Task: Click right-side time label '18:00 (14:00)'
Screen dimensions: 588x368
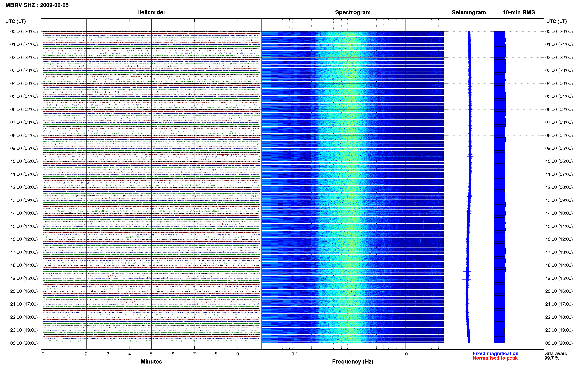Action: [559, 265]
